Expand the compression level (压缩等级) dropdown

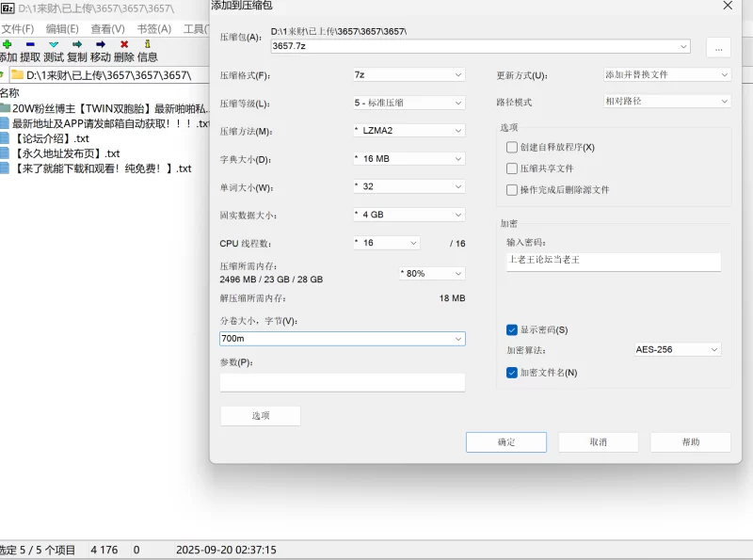[x=409, y=104]
